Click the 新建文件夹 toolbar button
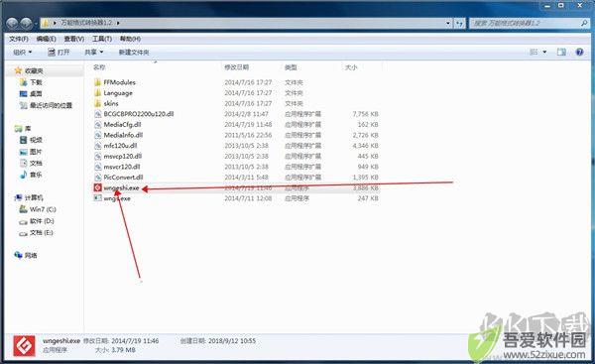The image size is (595, 364). 134,52
